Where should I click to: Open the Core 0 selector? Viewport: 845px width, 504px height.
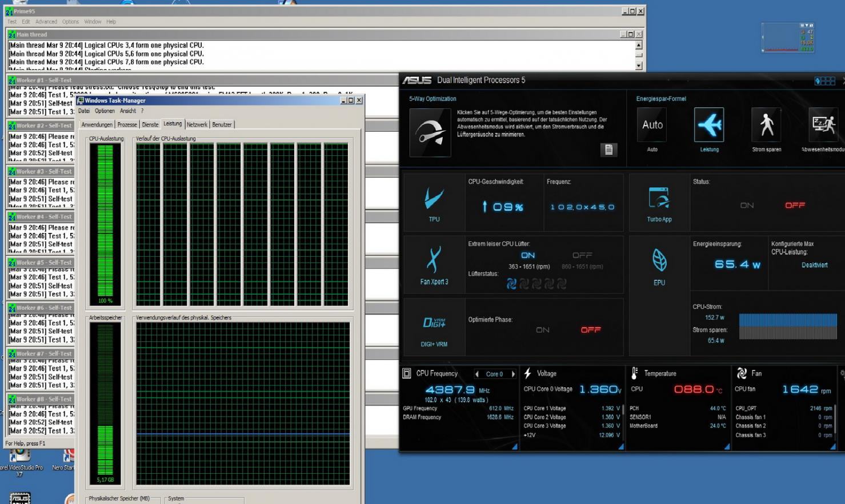(x=495, y=374)
